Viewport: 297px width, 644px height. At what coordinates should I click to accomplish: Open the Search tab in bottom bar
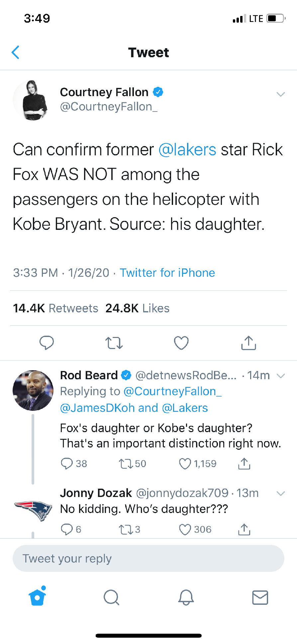pos(111,597)
